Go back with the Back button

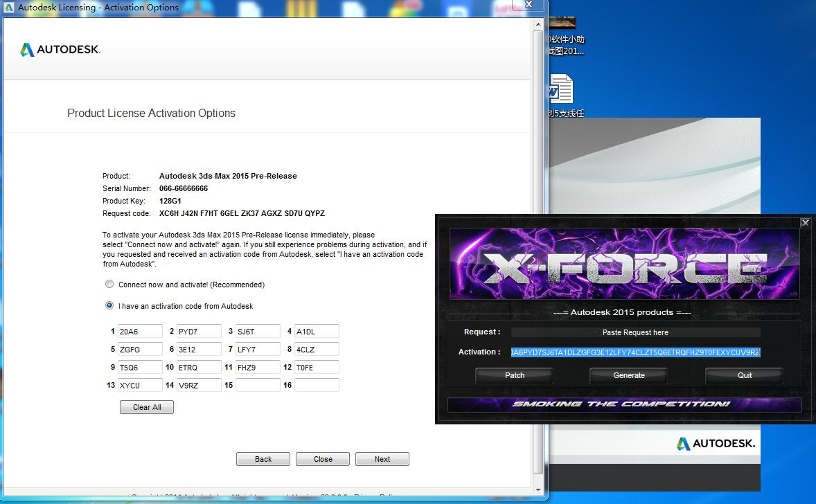263,459
